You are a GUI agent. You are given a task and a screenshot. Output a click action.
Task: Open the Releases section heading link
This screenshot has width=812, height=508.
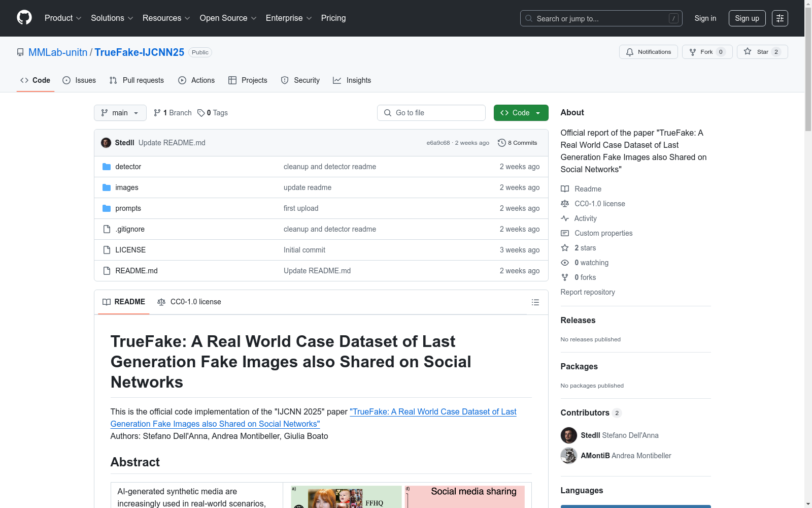tap(578, 321)
